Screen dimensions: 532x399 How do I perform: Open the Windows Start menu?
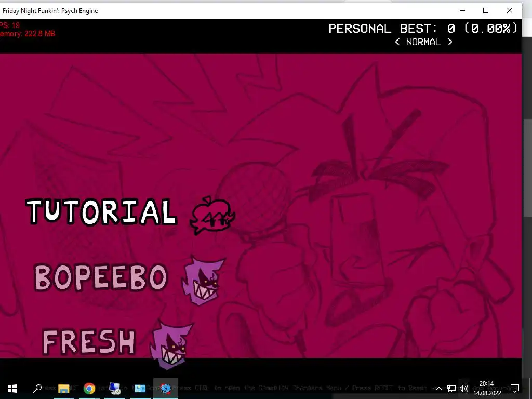click(x=12, y=389)
